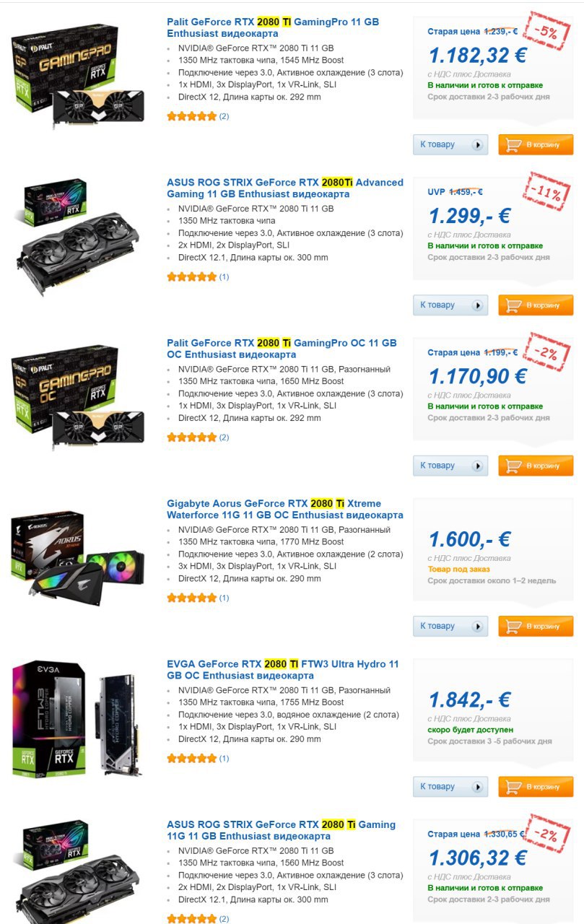Open ASUS ROG STRIX 2080Ti Advanced title link
Screen dimensions: 584x924
click(x=285, y=188)
